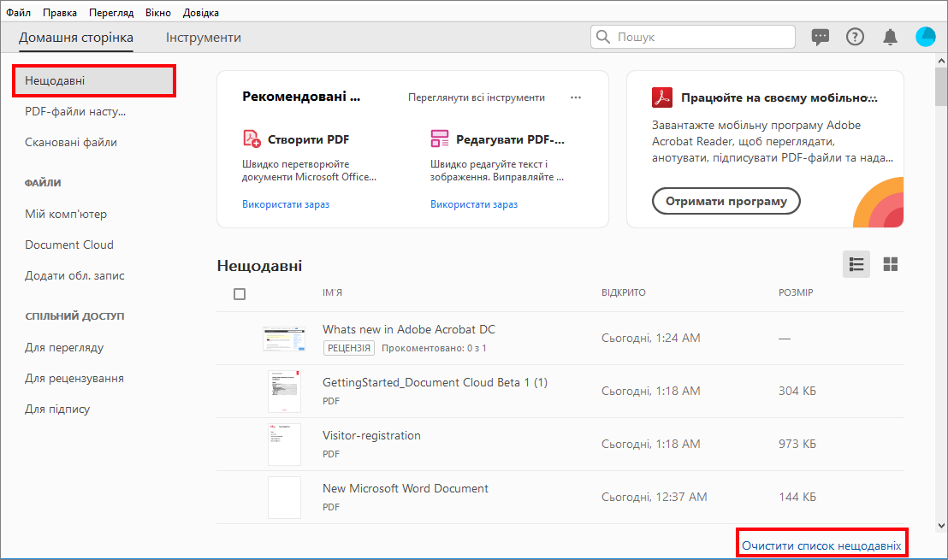Click thumbnail of GettingStarted_Document Cloud Beta
Viewport: 948px width, 560px height.
tap(284, 391)
